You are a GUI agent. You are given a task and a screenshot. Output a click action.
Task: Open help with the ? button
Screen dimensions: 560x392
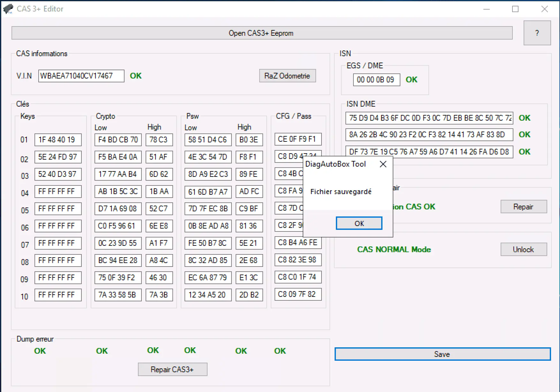tap(537, 33)
